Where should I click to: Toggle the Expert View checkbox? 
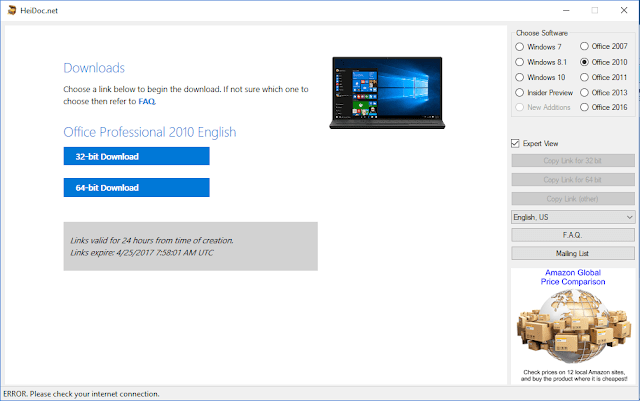click(x=515, y=143)
